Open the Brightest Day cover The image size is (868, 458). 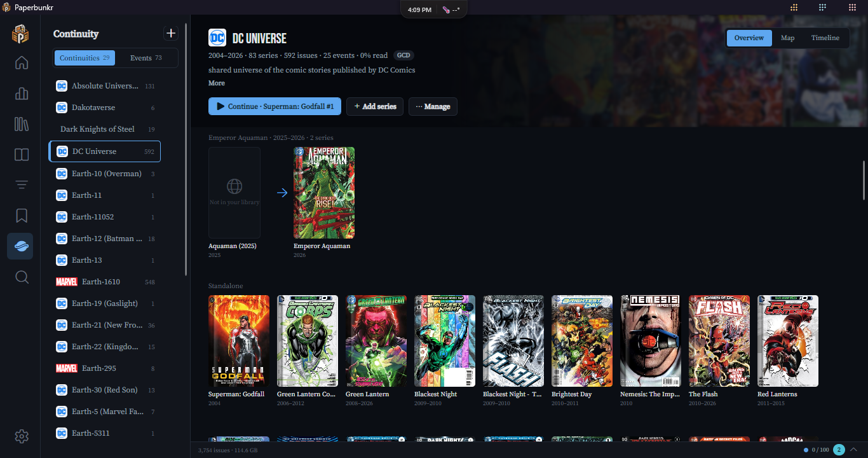(582, 341)
